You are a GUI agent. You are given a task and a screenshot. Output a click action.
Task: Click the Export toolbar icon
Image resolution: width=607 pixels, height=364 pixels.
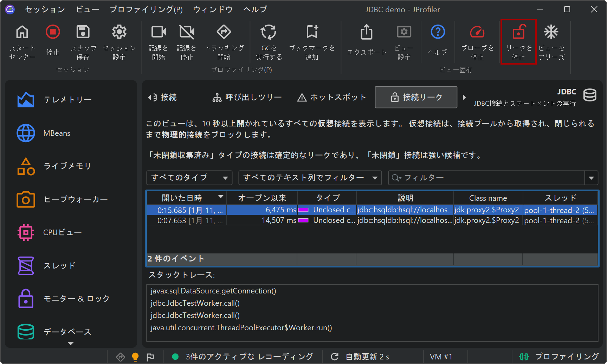(367, 33)
